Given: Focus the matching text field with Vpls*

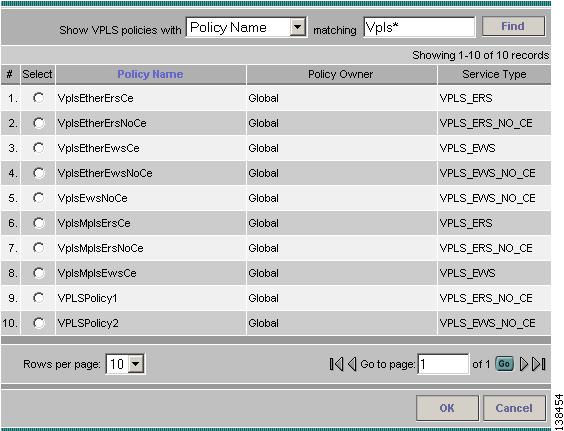Looking at the screenshot, I should click(x=419, y=27).
